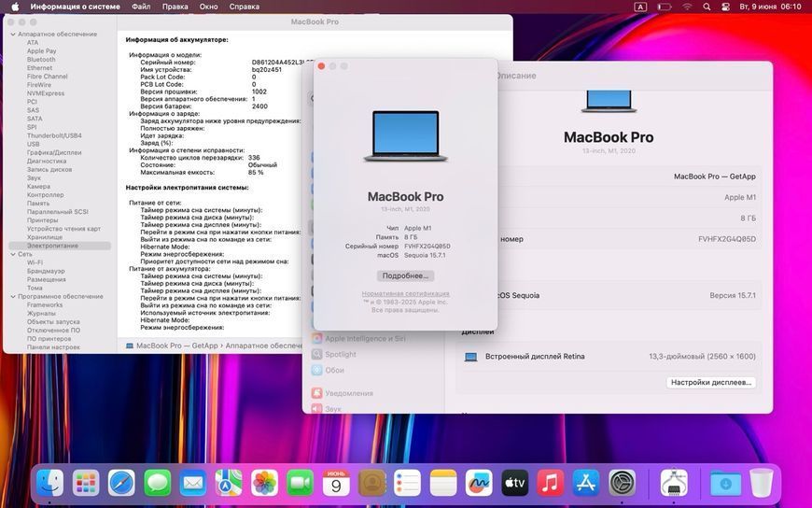Image resolution: width=812 pixels, height=508 pixels.
Task: Click serial number FVHFX2G4Q05D in Settings window
Action: [727, 239]
